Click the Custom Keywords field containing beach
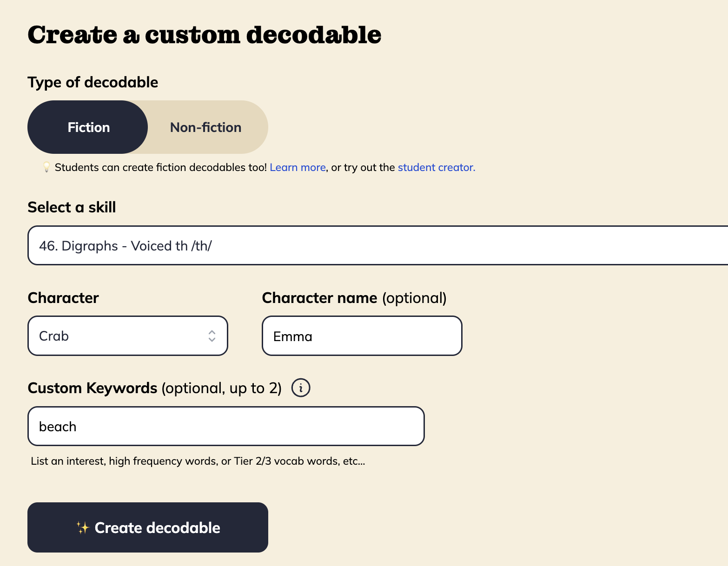Screen dimensions: 728x566 point(226,426)
